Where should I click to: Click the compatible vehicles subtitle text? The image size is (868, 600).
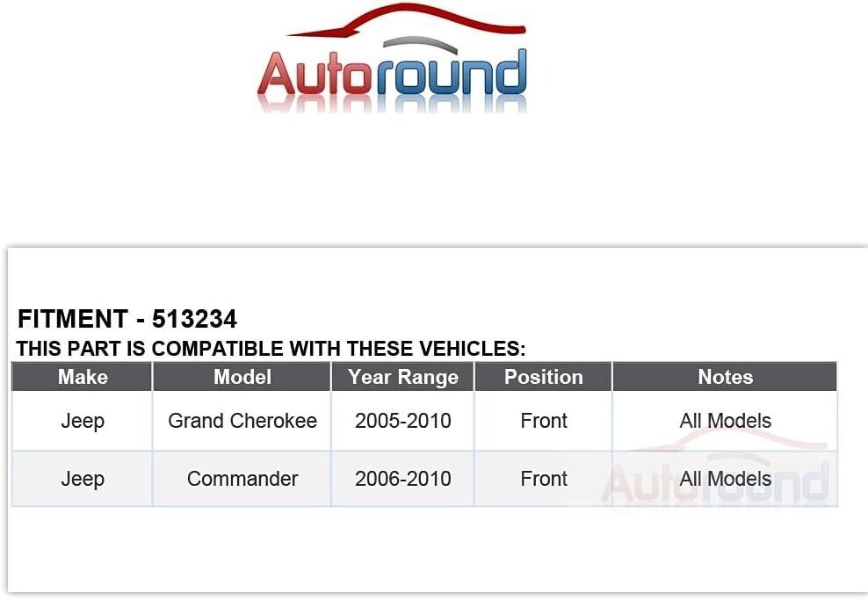271,349
